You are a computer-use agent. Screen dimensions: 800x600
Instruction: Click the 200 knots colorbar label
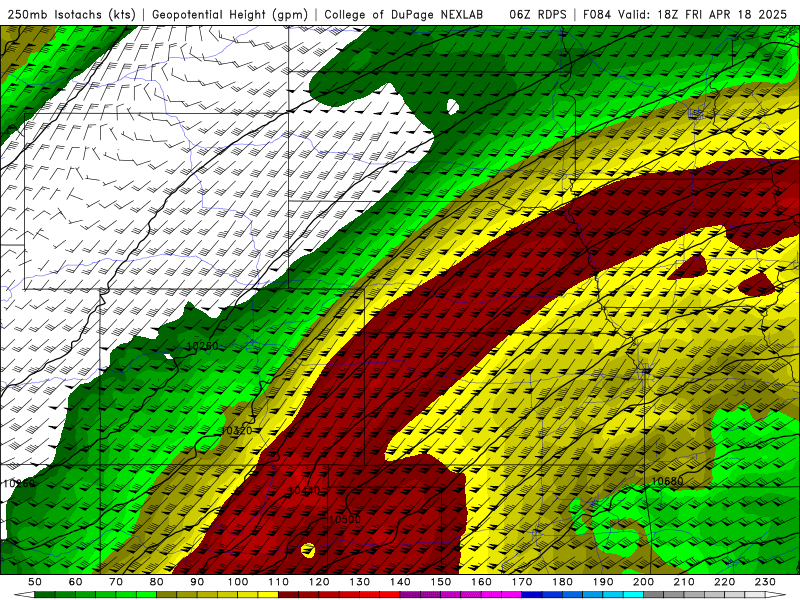tap(643, 582)
